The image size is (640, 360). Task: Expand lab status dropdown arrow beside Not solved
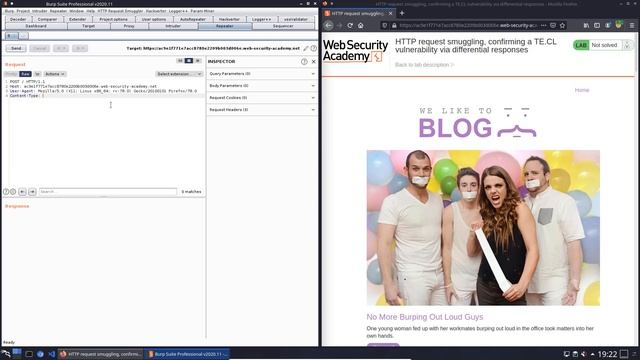pyautogui.click(x=627, y=45)
